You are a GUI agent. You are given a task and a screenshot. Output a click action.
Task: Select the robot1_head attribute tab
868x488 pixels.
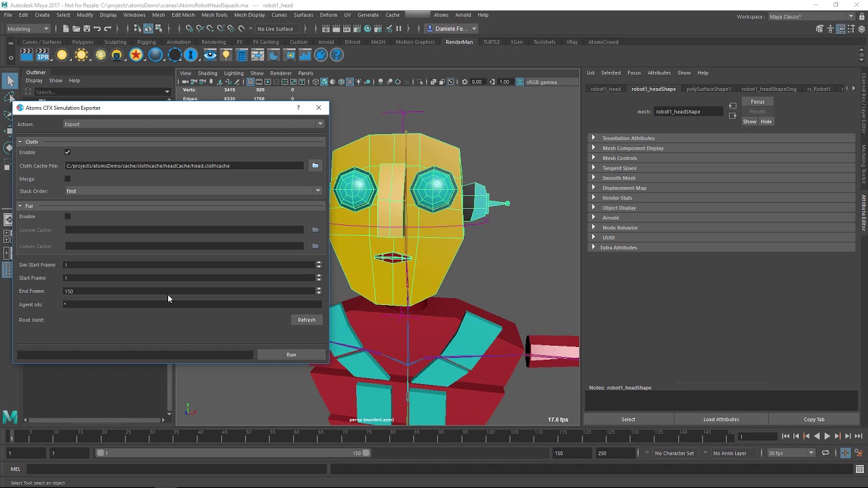[606, 89]
